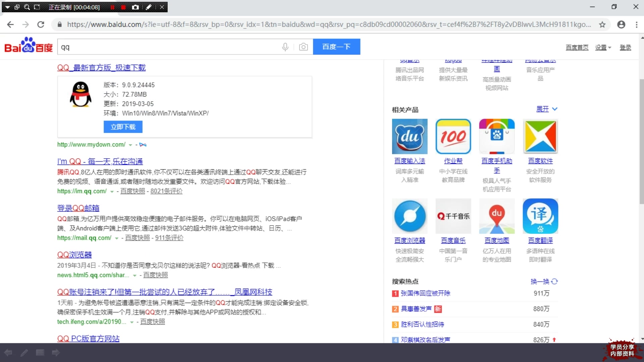Open the 设置 dropdown menu
Viewport: 644px width, 362px height.
[x=603, y=48]
